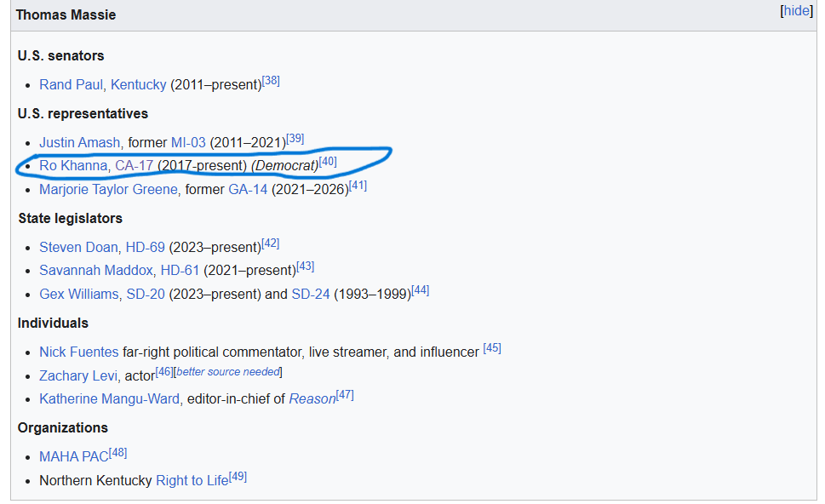Open citation 39 after Justin Amash

(295, 139)
